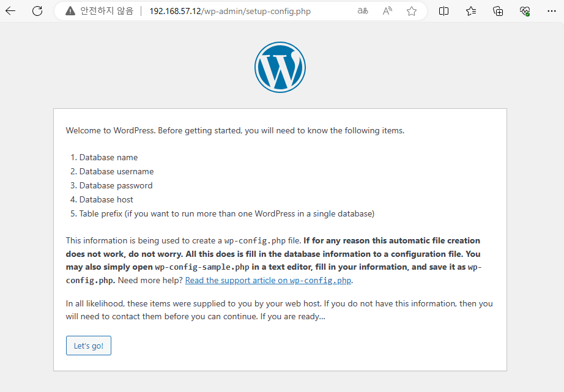
Task: Click the 'Database name' list item
Action: pos(108,158)
